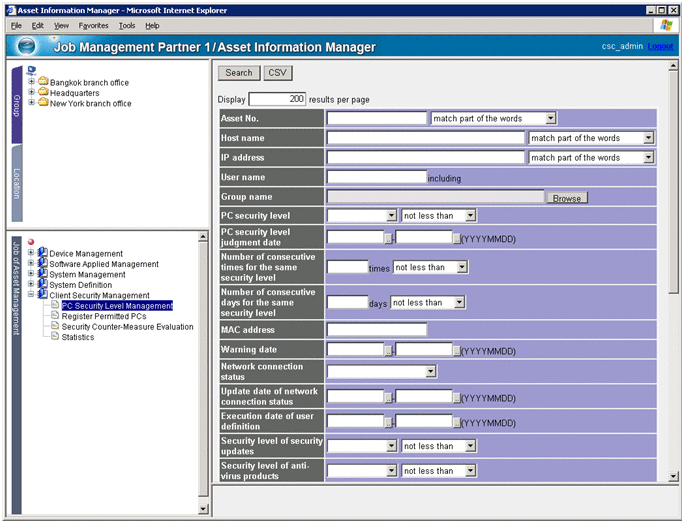Screen dimensions: 685x524
Task: Click the Statistics page icon in tree
Action: coord(55,337)
